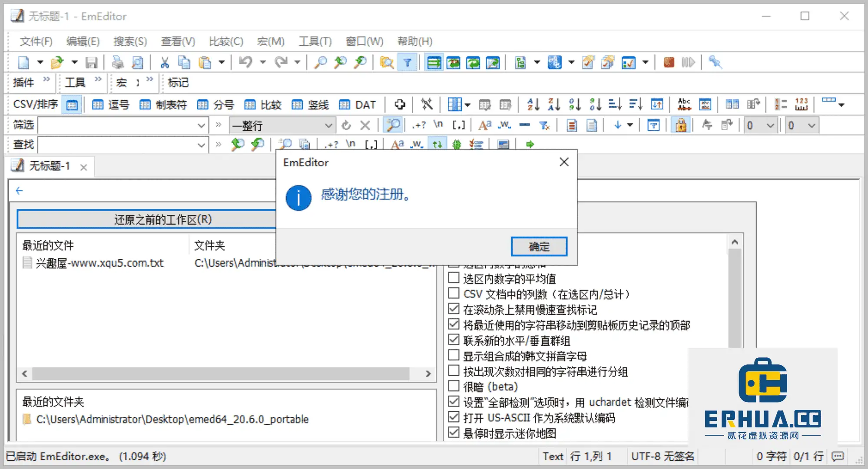
Task: Click the CSV/Sort table mode icon
Action: pos(72,105)
